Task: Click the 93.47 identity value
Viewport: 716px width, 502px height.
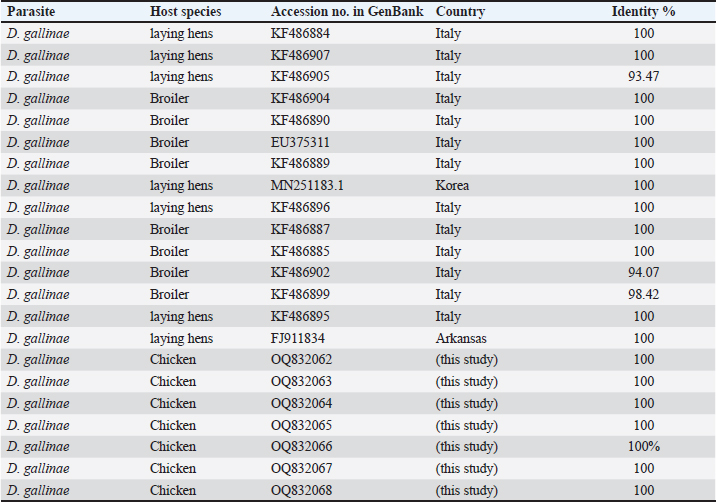Action: pyautogui.click(x=643, y=77)
